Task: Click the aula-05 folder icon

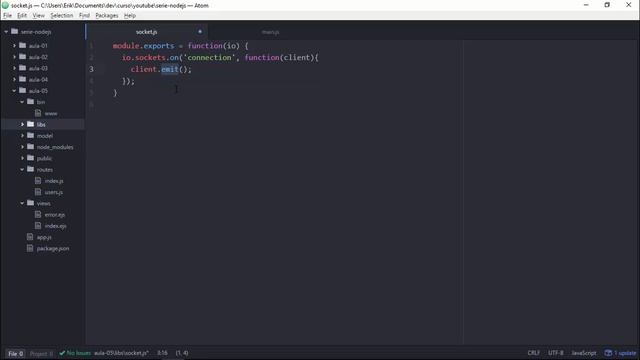Action: pos(23,90)
